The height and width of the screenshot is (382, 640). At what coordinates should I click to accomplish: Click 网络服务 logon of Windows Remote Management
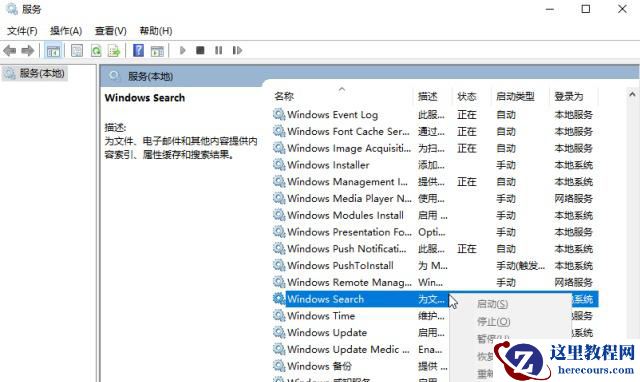pos(573,282)
